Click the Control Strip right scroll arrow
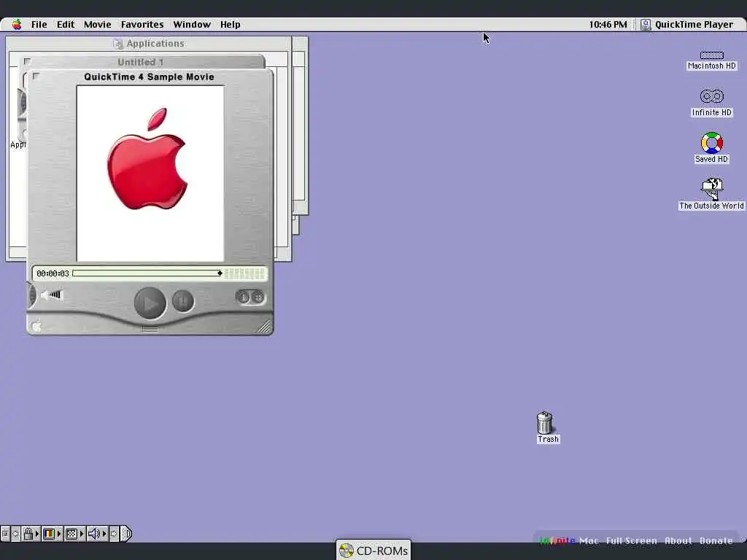 [114, 534]
